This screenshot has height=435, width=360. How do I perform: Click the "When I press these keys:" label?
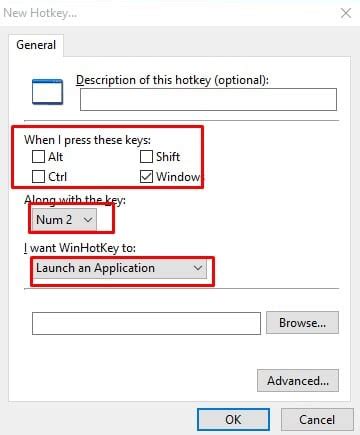(x=87, y=140)
